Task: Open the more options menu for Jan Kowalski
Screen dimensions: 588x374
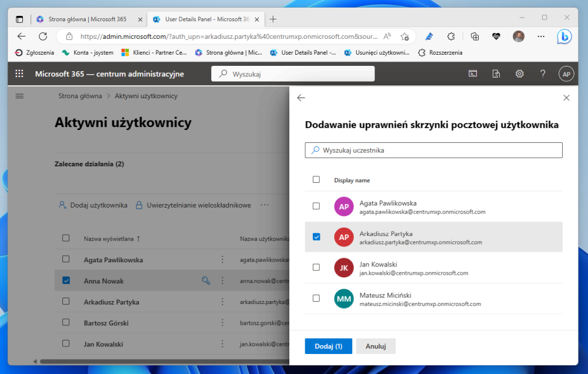Action: pos(222,343)
